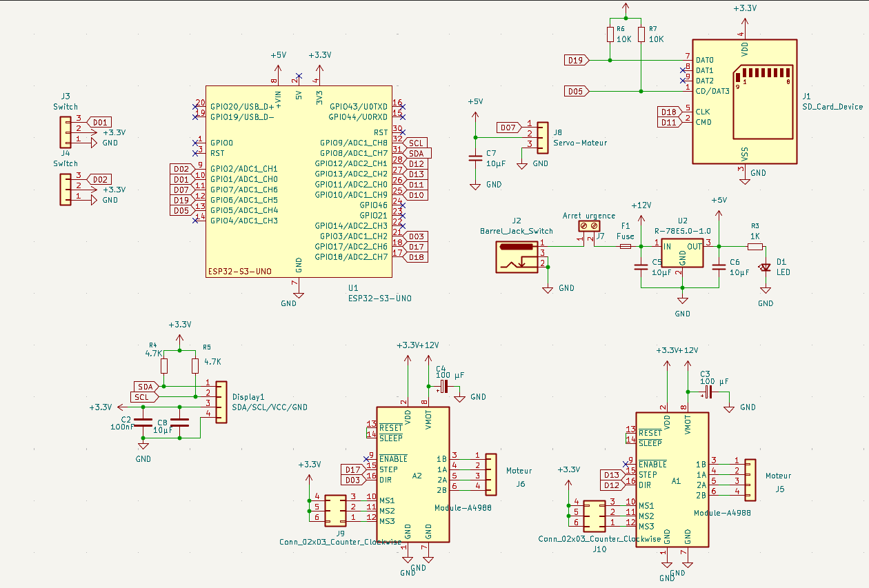869x588 pixels.
Task: Select the J5 Moteur connector symbol
Action: point(750,479)
